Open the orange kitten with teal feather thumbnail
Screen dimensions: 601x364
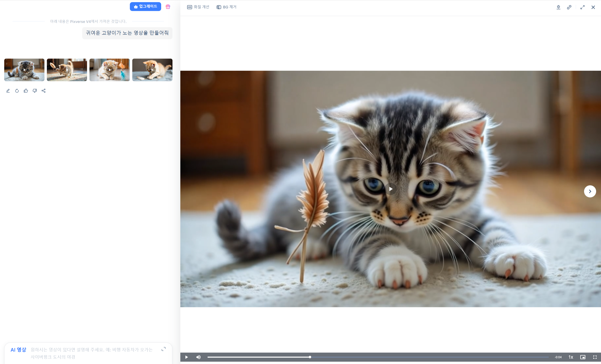coord(109,70)
